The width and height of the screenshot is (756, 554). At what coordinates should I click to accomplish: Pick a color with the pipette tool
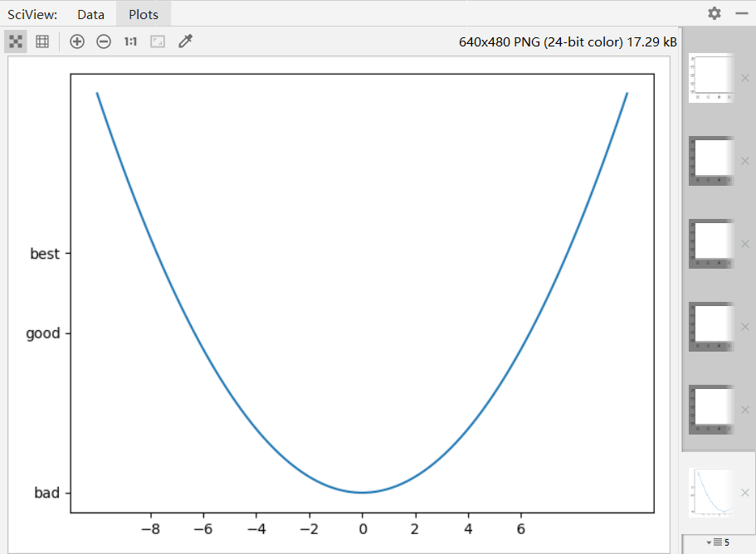184,41
